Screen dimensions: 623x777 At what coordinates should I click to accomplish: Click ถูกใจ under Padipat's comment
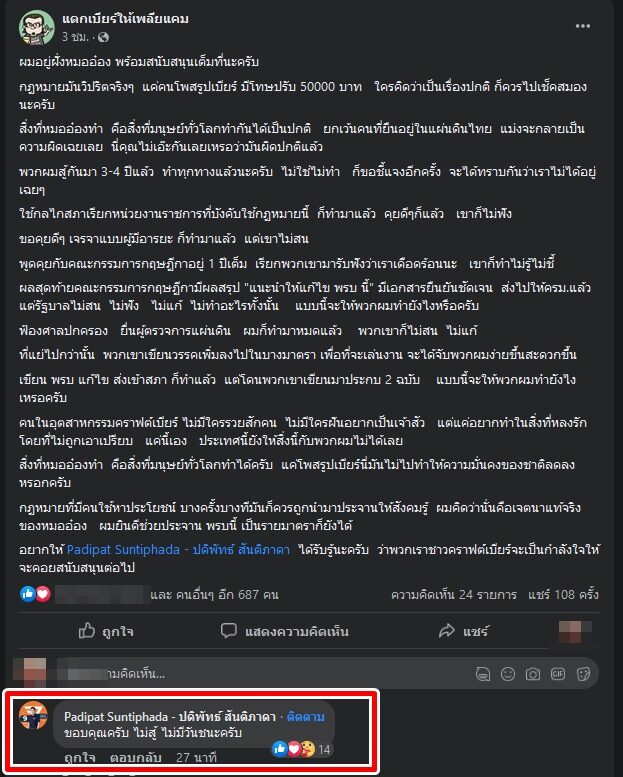coord(80,758)
